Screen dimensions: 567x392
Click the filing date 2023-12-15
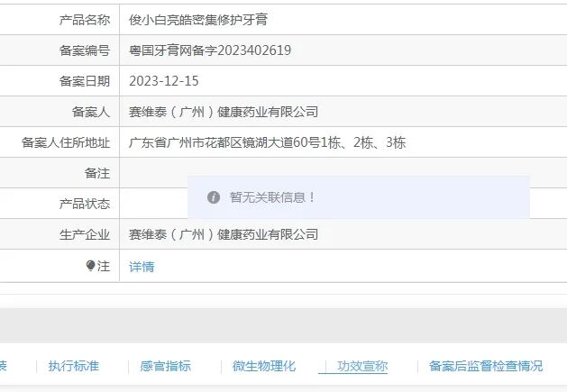164,81
